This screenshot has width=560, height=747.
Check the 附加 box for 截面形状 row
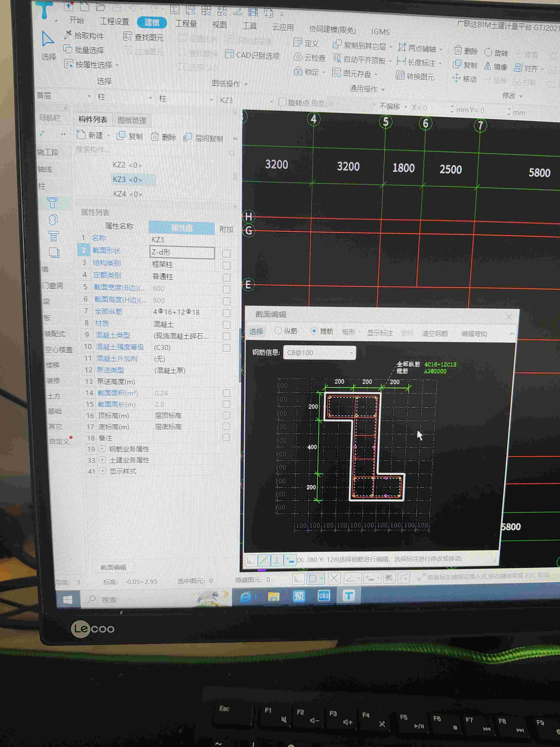(x=227, y=253)
